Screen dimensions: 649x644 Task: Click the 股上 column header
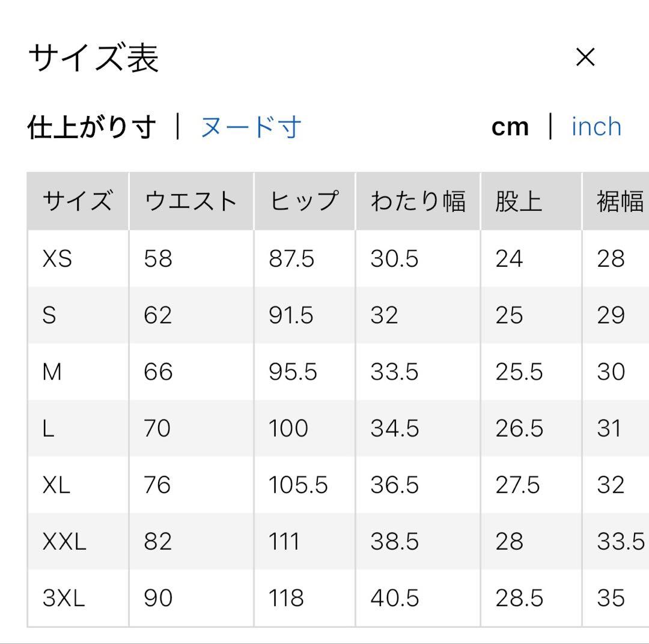519,201
